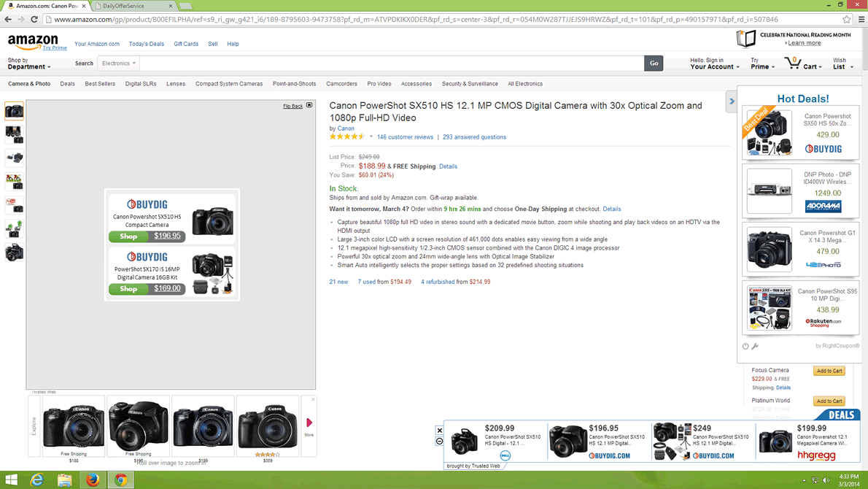This screenshot has height=489, width=868.
Task: Open Firefox from the taskbar
Action: tap(93, 480)
